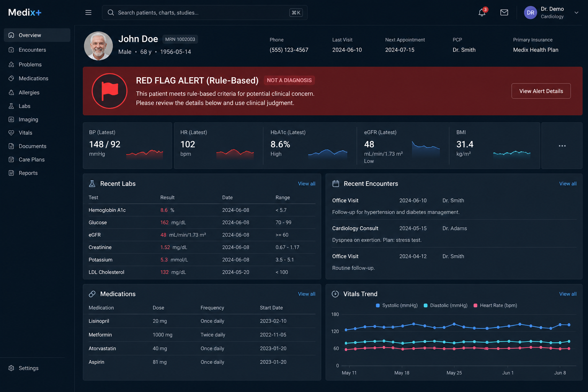Click View all in Recent Labs
588x392 pixels.
pyautogui.click(x=307, y=184)
